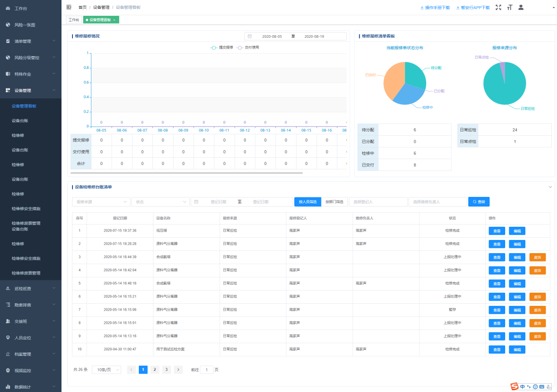Click the 选择维修负责人 input field
This screenshot has width=557, height=392.
(438, 202)
